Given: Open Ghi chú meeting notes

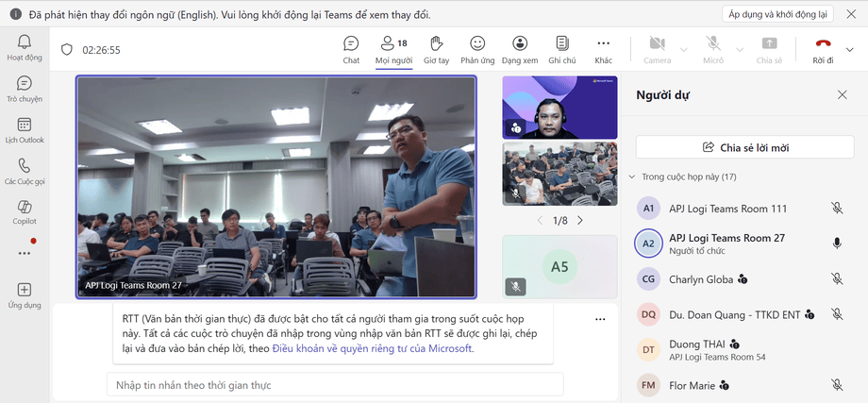Looking at the screenshot, I should [562, 49].
